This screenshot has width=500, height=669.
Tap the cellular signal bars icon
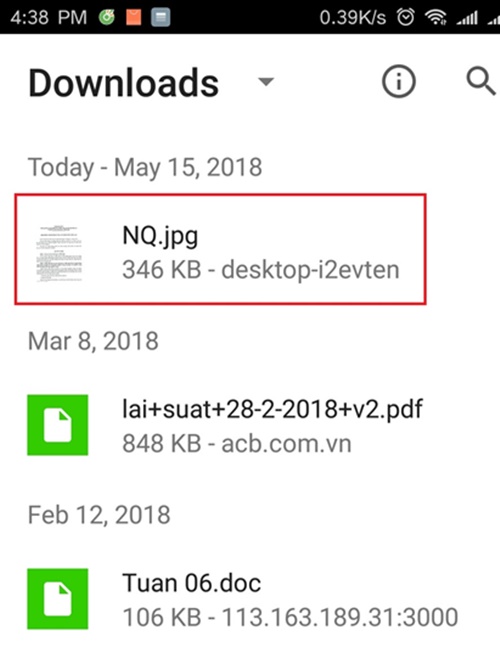tap(467, 17)
